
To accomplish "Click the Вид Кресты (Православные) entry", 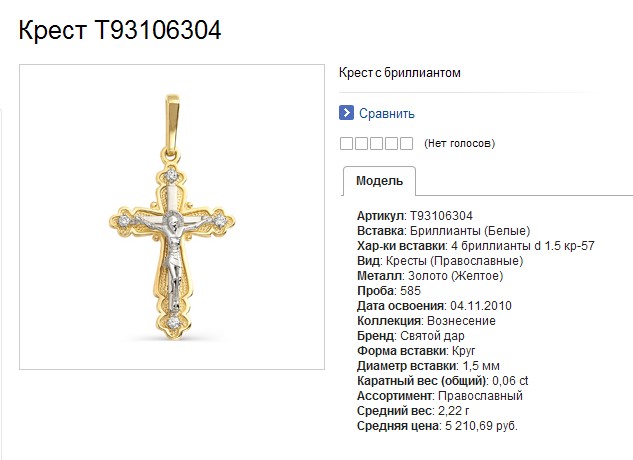I will [x=440, y=261].
